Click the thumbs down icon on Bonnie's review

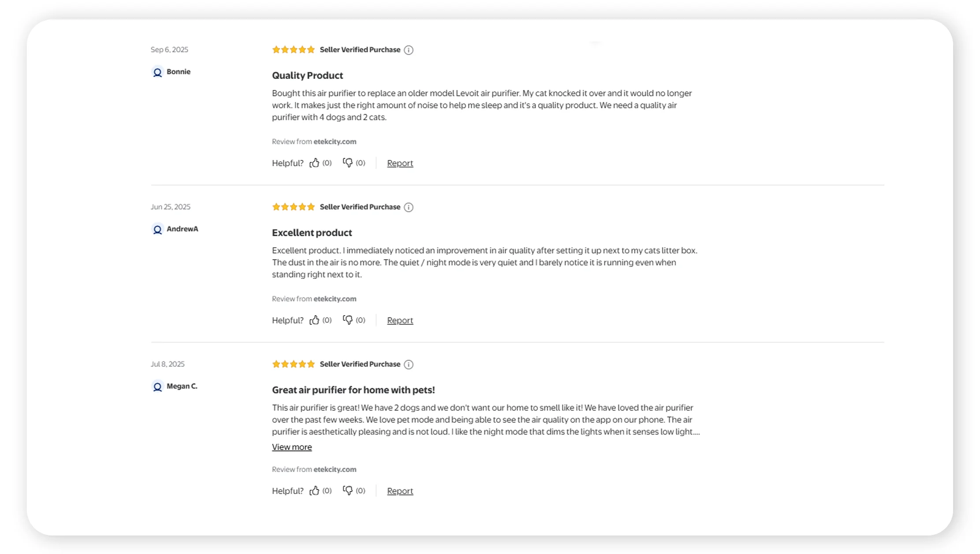coord(348,163)
